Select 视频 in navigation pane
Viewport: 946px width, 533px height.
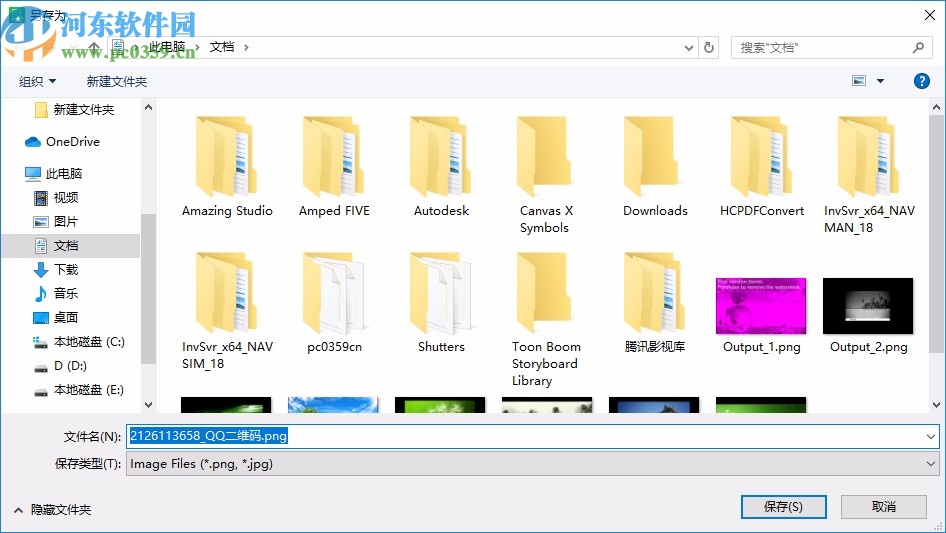[x=56, y=197]
